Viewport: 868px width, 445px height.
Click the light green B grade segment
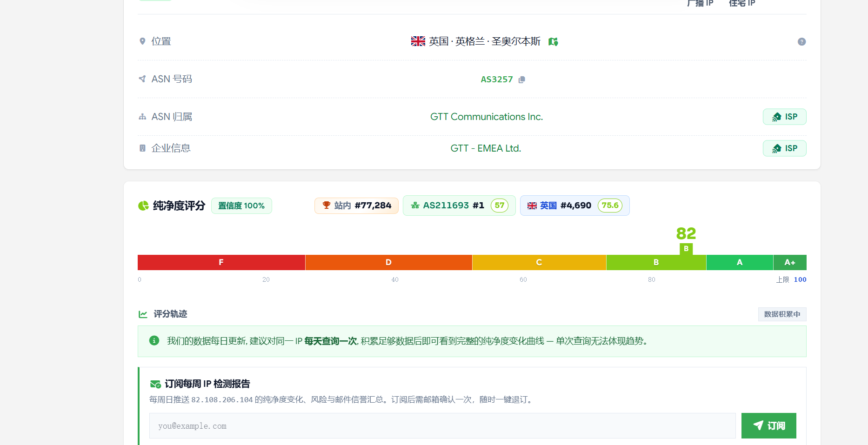click(x=656, y=262)
